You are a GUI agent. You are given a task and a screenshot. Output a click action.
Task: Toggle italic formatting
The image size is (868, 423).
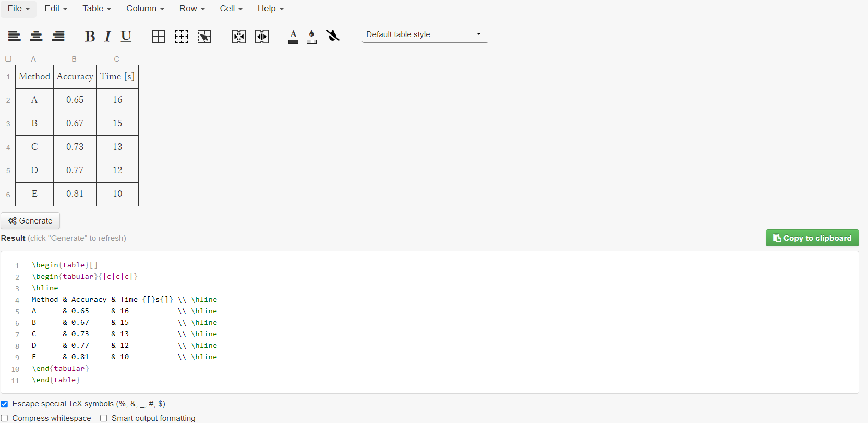[x=107, y=36]
